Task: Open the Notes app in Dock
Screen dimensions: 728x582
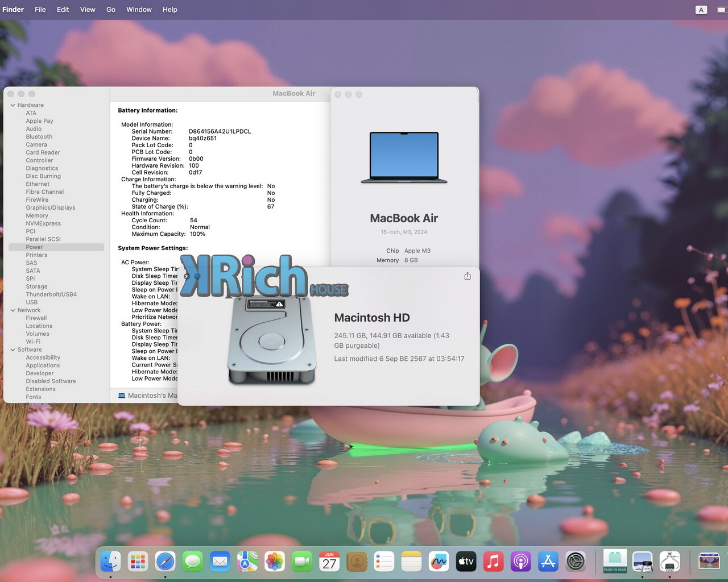Action: 411,562
